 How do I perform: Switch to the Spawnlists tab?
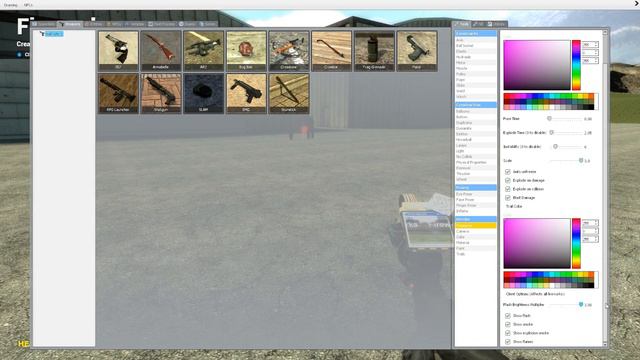[x=44, y=24]
